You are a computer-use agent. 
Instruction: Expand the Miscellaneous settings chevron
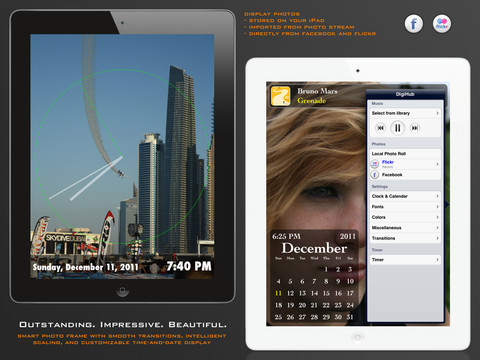coord(437,228)
